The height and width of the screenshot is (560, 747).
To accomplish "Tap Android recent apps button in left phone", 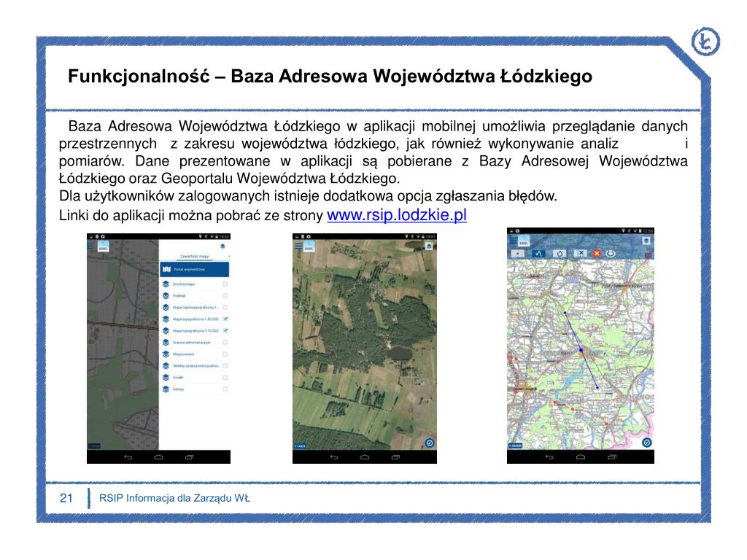I will pyautogui.click(x=189, y=457).
